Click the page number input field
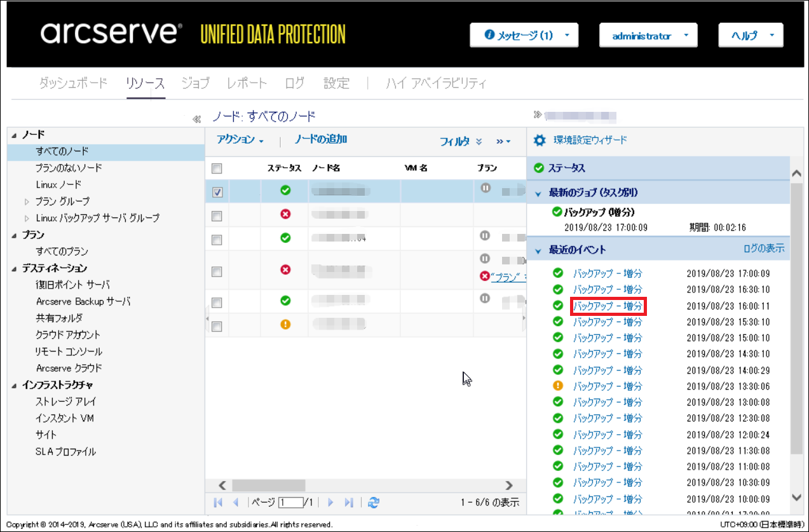809x532 pixels. coord(291,502)
